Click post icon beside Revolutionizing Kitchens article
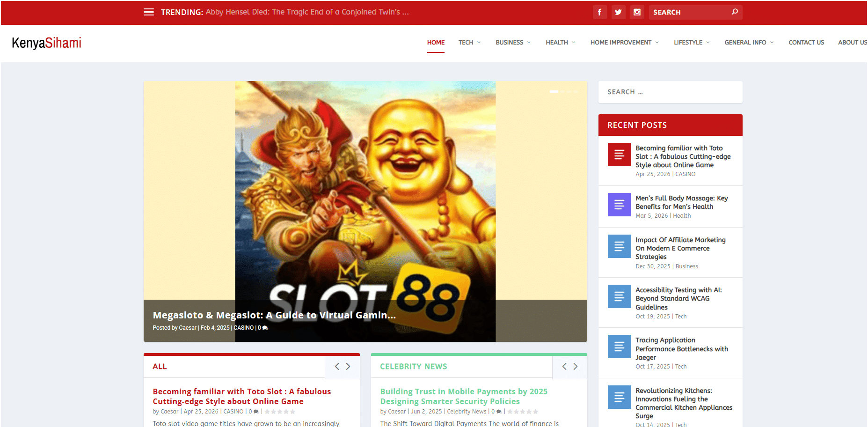This screenshot has height=428, width=868. coord(619,397)
